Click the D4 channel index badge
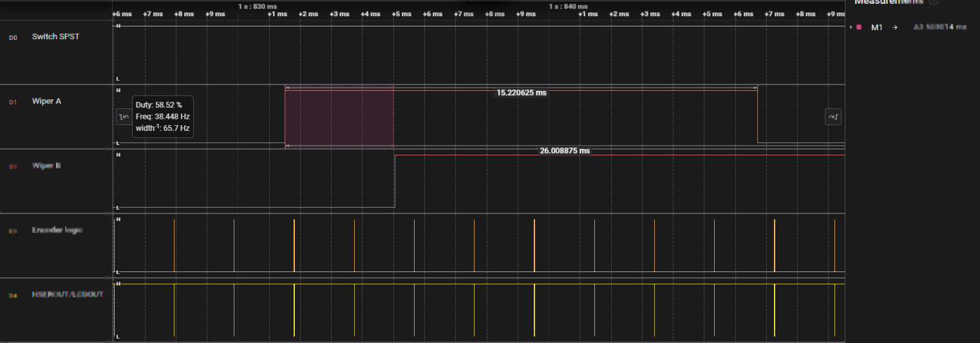Viewport: 980px width, 343px height. tap(13, 295)
